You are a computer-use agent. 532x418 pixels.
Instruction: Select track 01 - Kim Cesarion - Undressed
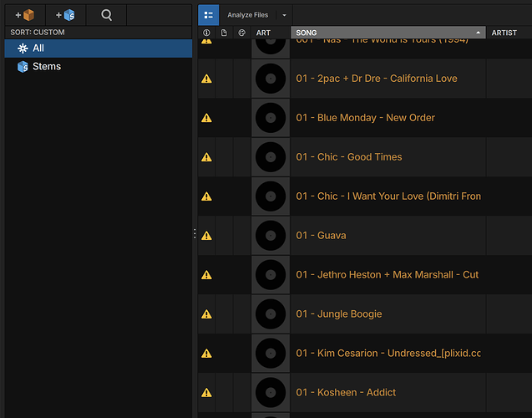click(388, 353)
